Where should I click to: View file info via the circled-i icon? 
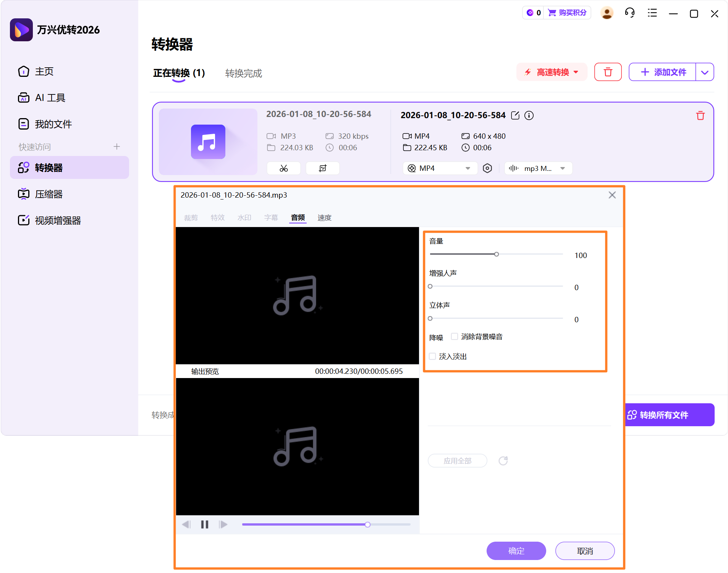tap(529, 115)
